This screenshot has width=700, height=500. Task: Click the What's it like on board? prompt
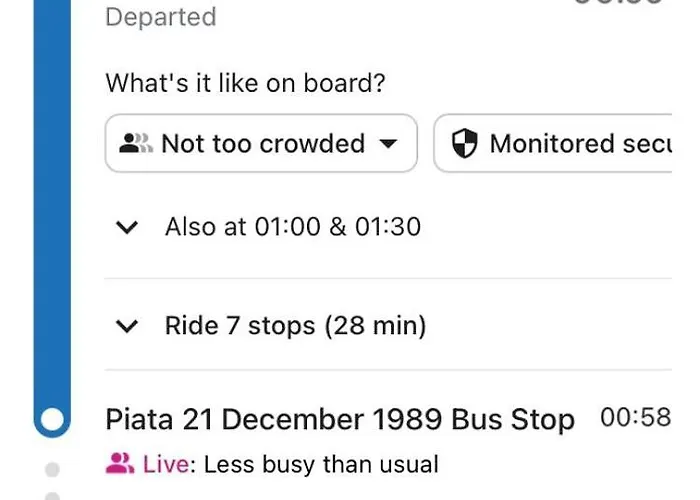tap(245, 83)
